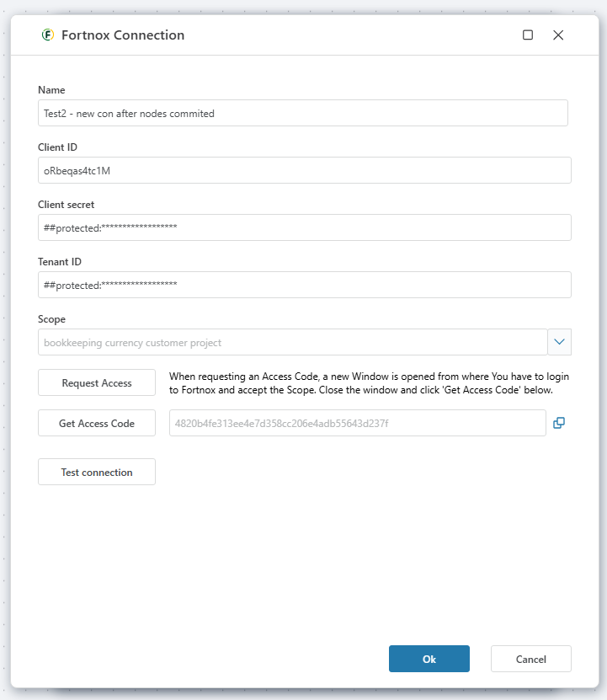
Task: Click the access code text field
Action: [357, 423]
